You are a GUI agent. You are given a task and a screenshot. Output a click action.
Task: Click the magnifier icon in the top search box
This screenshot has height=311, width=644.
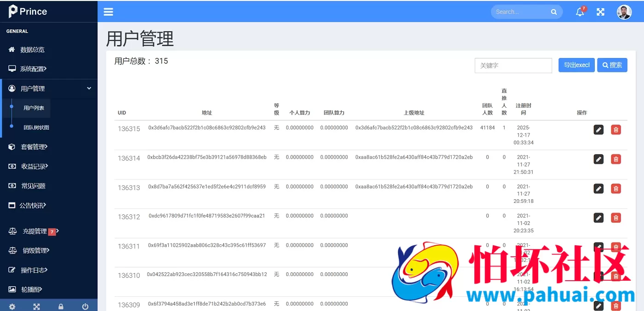tap(554, 12)
